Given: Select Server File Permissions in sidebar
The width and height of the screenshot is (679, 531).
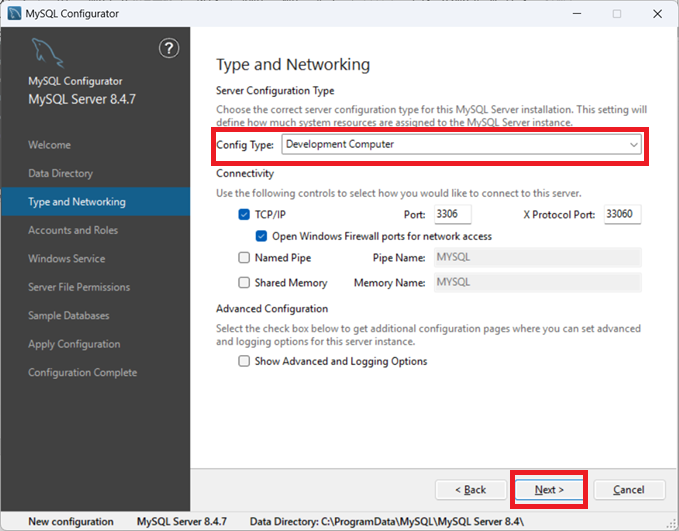Looking at the screenshot, I should pos(79,287).
